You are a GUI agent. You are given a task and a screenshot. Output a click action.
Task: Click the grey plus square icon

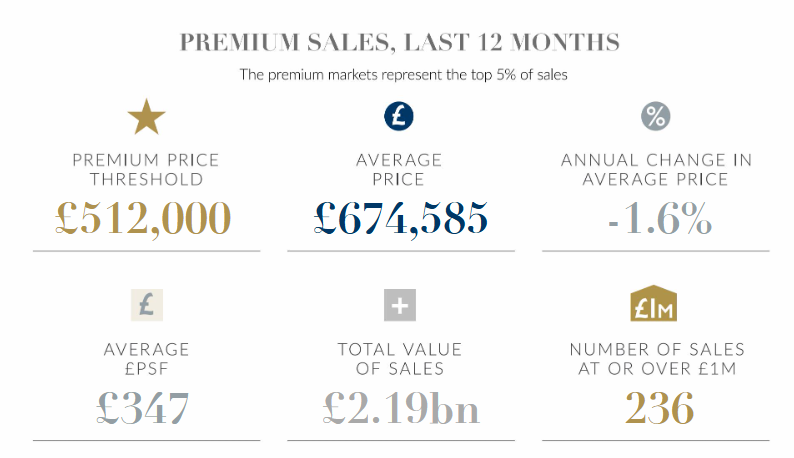tap(399, 305)
